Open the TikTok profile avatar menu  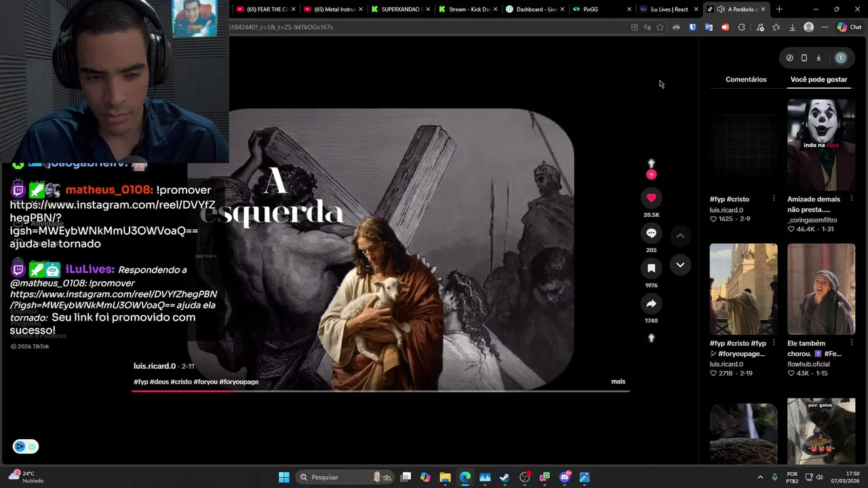click(841, 58)
